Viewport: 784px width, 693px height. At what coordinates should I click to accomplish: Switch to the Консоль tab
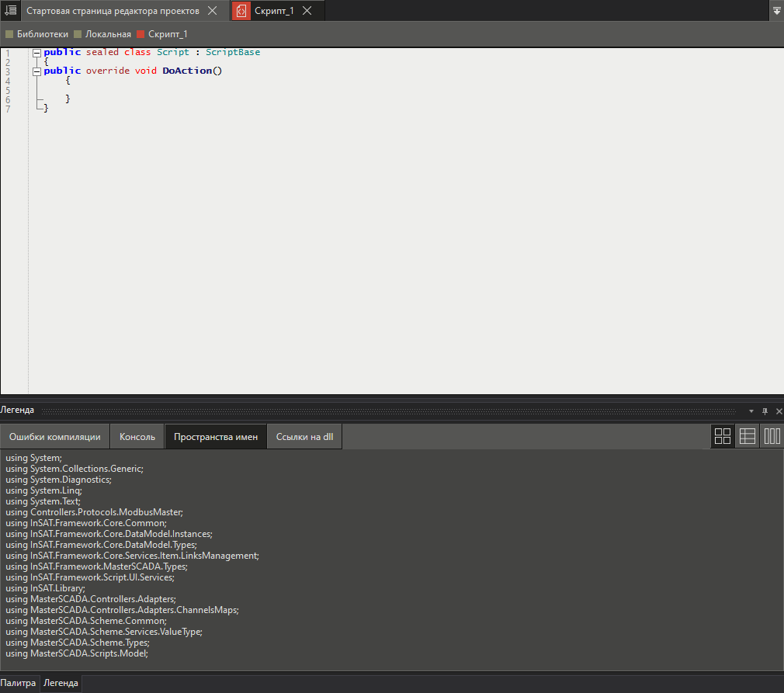(137, 436)
